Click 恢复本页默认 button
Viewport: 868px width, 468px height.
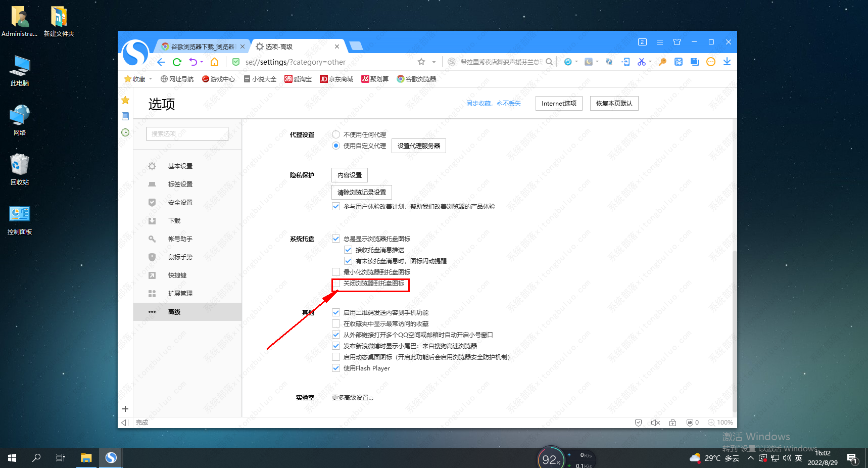(x=614, y=103)
